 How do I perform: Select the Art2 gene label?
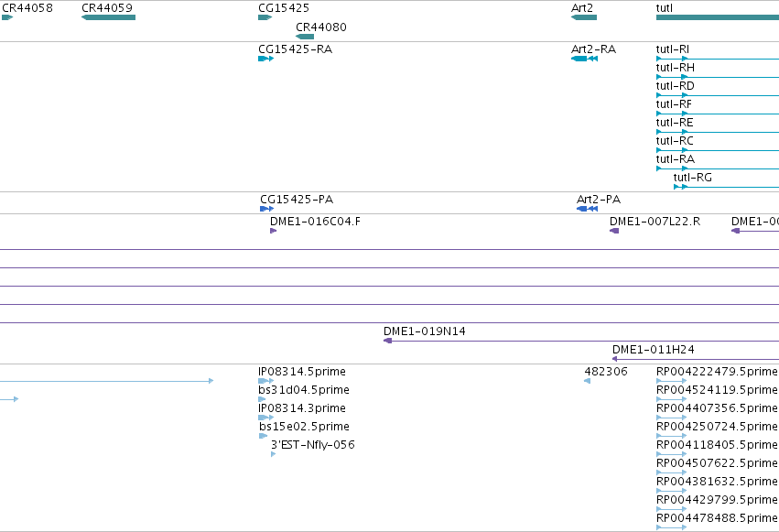582,8
